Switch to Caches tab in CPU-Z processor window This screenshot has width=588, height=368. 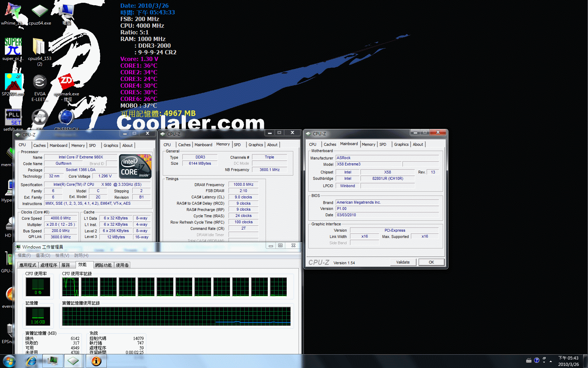[x=40, y=145]
